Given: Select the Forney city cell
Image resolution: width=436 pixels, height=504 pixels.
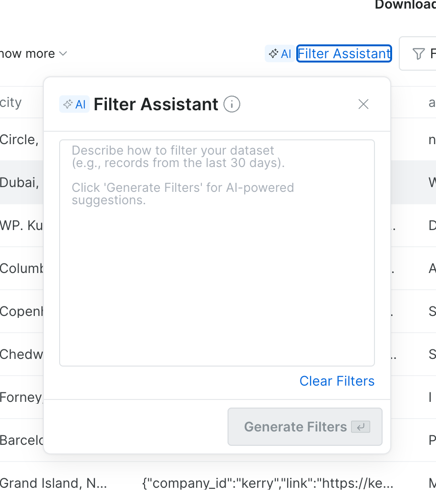Looking at the screenshot, I should click(x=21, y=397).
